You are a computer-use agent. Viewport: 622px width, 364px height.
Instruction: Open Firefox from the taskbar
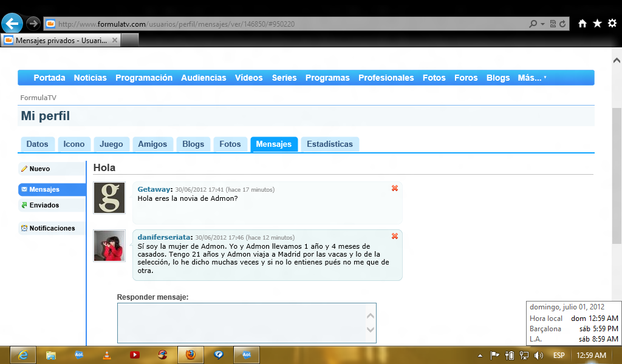point(190,355)
